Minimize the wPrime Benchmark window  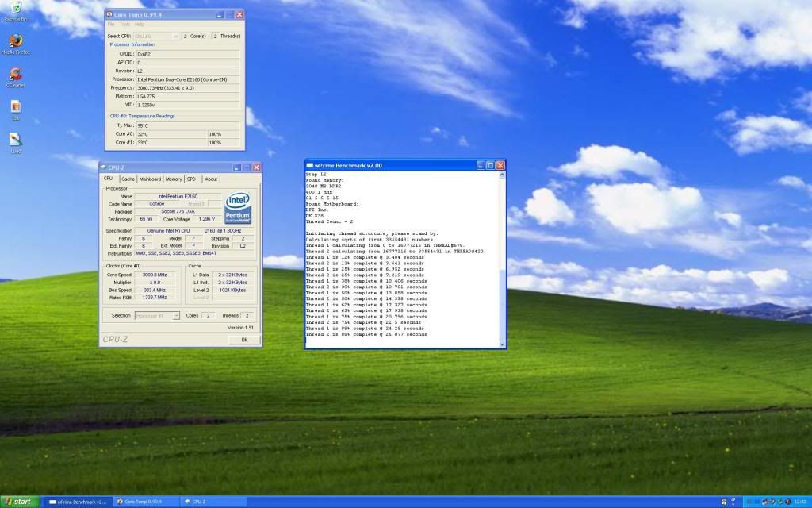click(x=481, y=165)
